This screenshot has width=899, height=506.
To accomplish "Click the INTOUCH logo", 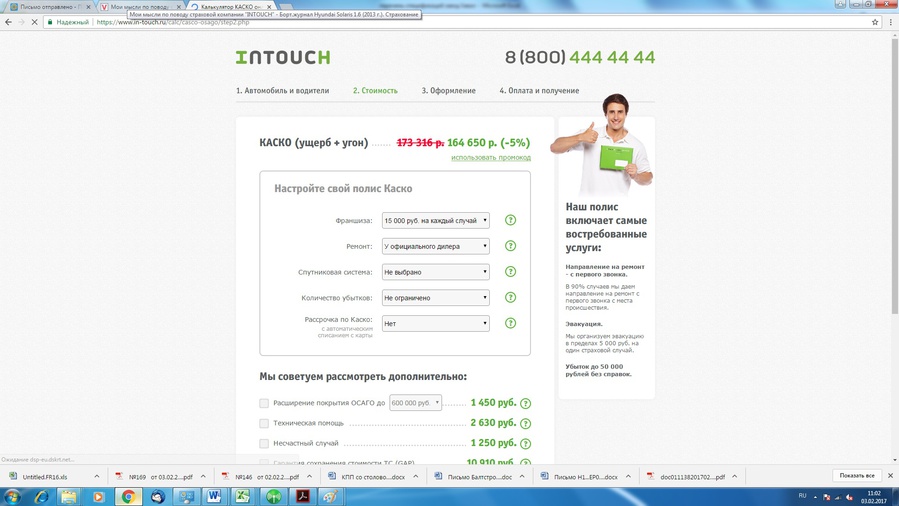I will click(x=283, y=57).
